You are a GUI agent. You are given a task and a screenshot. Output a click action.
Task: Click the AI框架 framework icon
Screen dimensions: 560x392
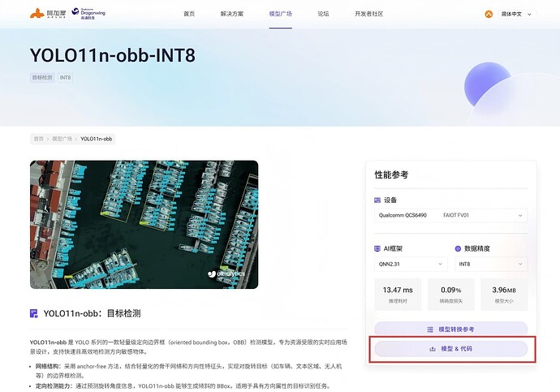[377, 248]
